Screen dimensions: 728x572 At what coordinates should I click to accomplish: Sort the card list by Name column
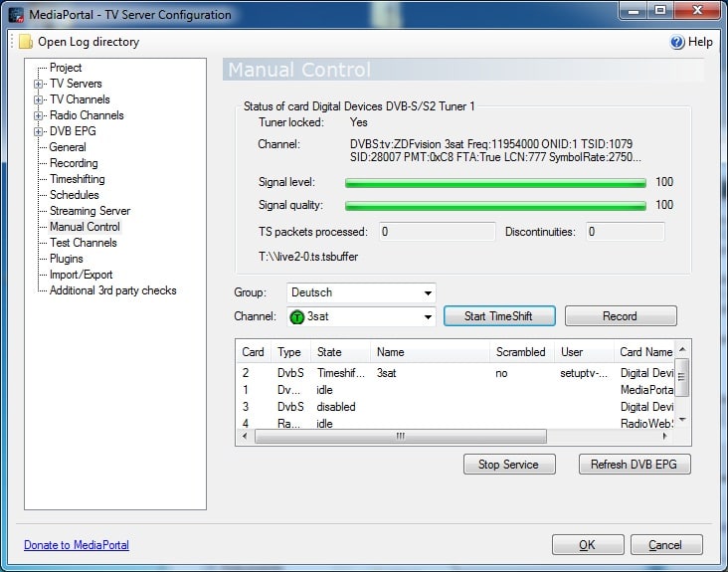click(x=430, y=352)
